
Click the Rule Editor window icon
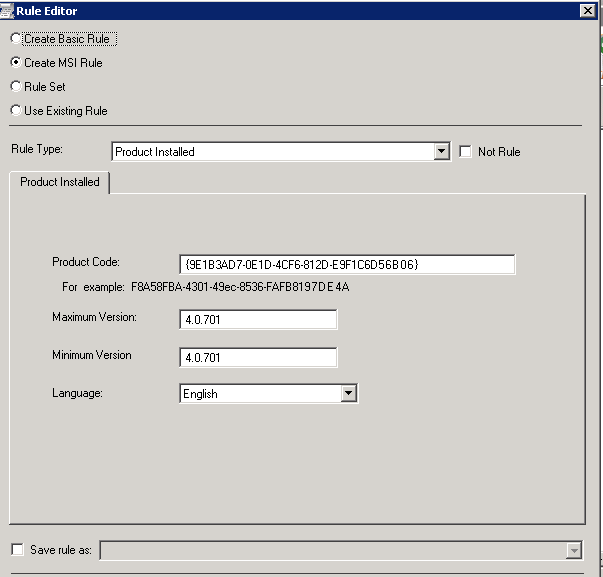(x=7, y=11)
